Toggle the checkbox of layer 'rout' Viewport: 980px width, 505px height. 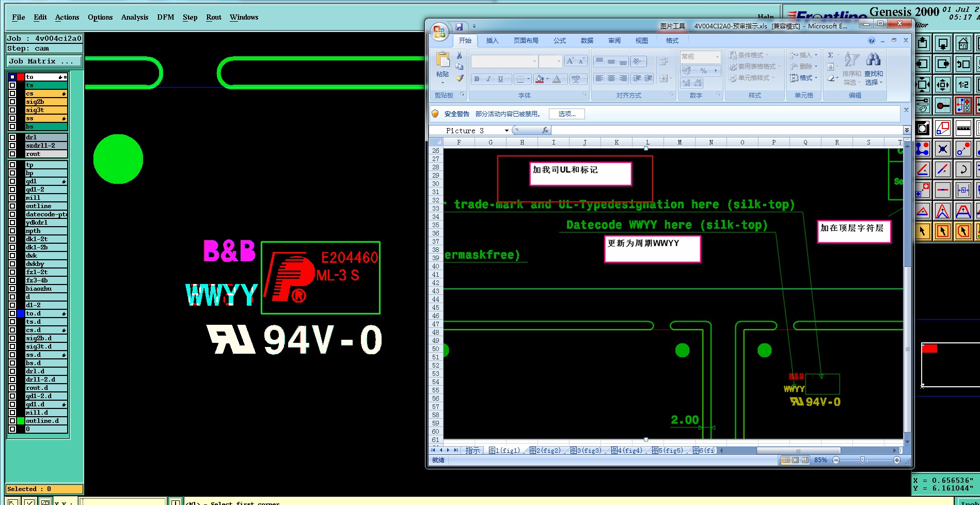(12, 154)
